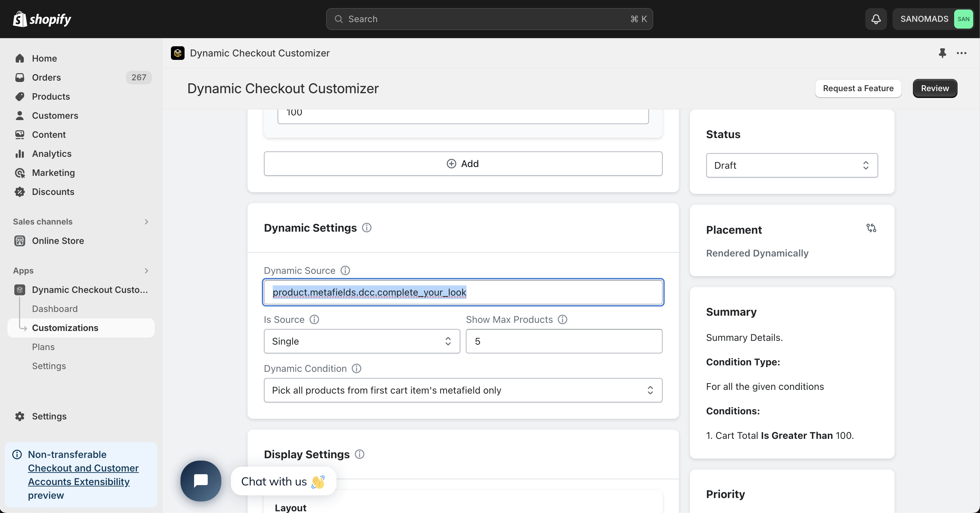Open Content in sidebar

[81, 134]
